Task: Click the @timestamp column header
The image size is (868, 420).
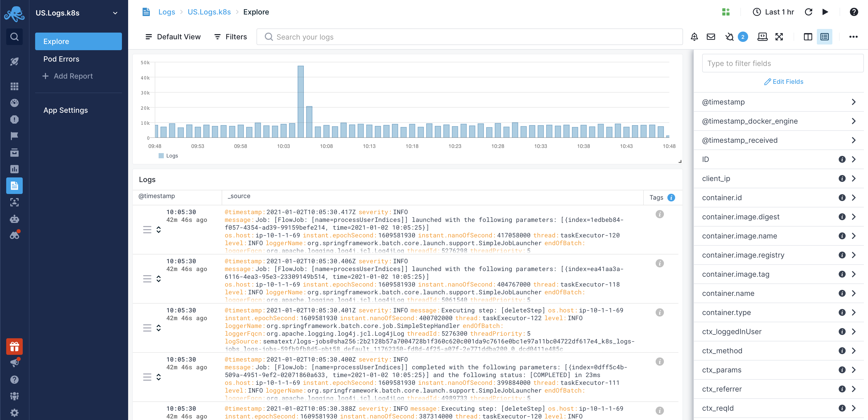Action: tap(157, 196)
